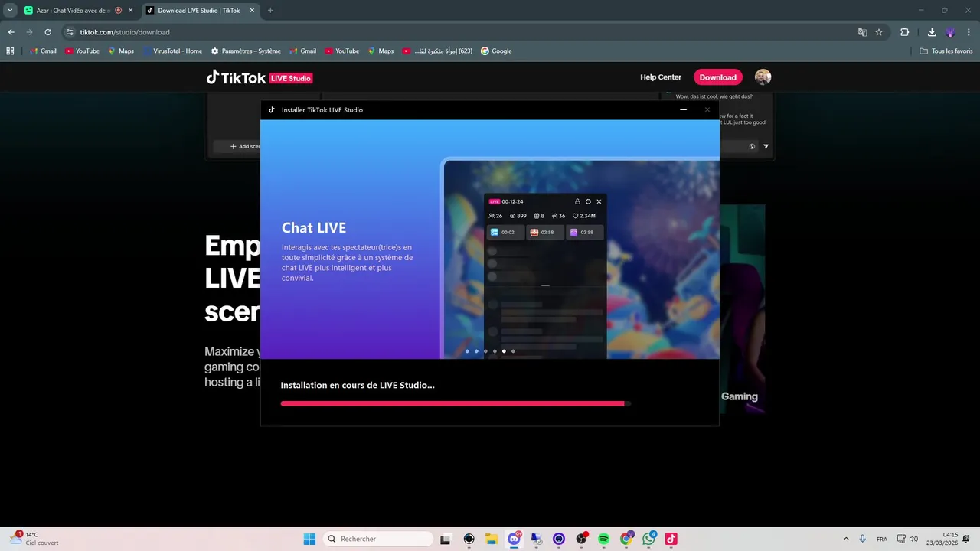Screen dimensions: 980x551
Task: View site information for tiktok.com
Action: click(x=70, y=32)
